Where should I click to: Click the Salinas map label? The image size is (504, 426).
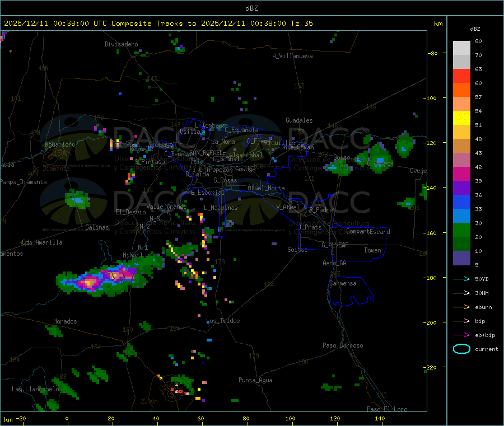pyautogui.click(x=97, y=227)
